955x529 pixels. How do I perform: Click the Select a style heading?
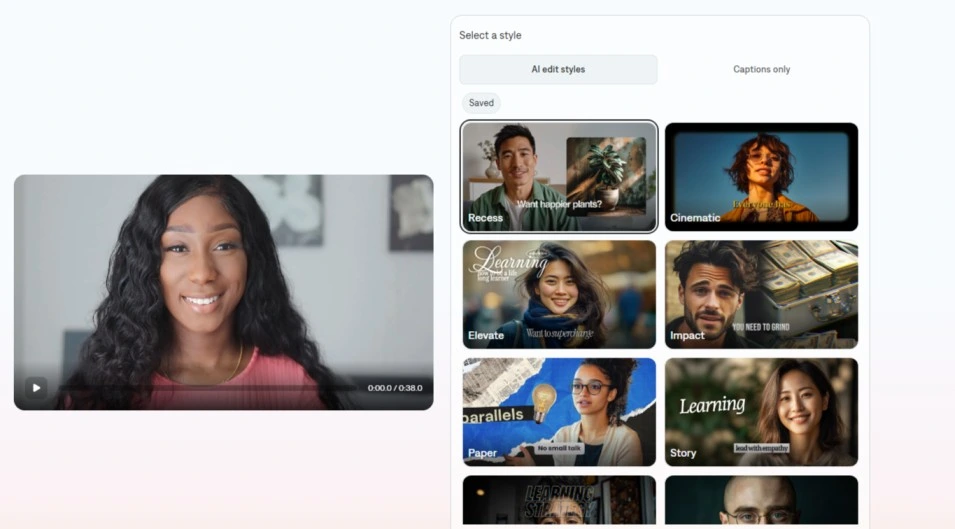coord(490,35)
